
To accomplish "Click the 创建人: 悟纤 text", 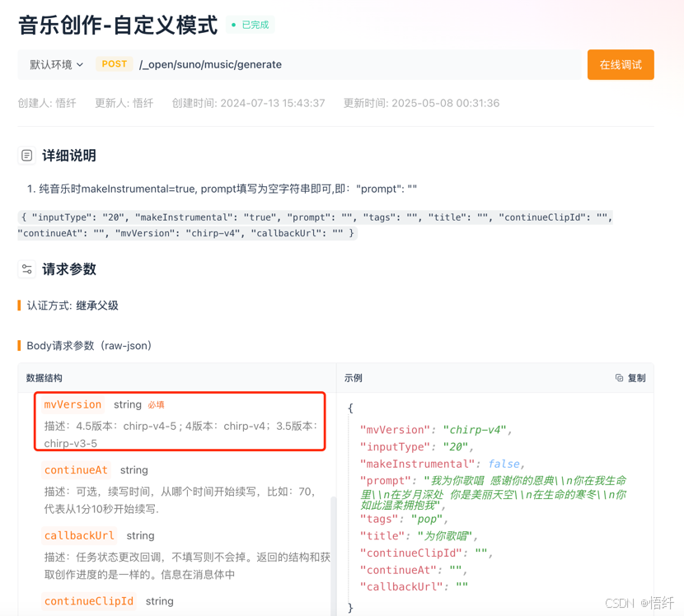I will tap(47, 103).
